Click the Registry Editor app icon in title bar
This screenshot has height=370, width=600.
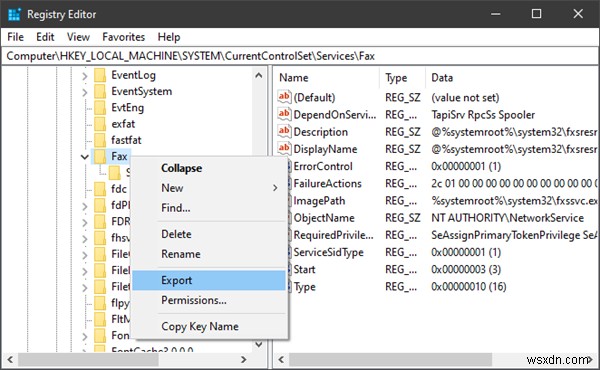pyautogui.click(x=14, y=15)
